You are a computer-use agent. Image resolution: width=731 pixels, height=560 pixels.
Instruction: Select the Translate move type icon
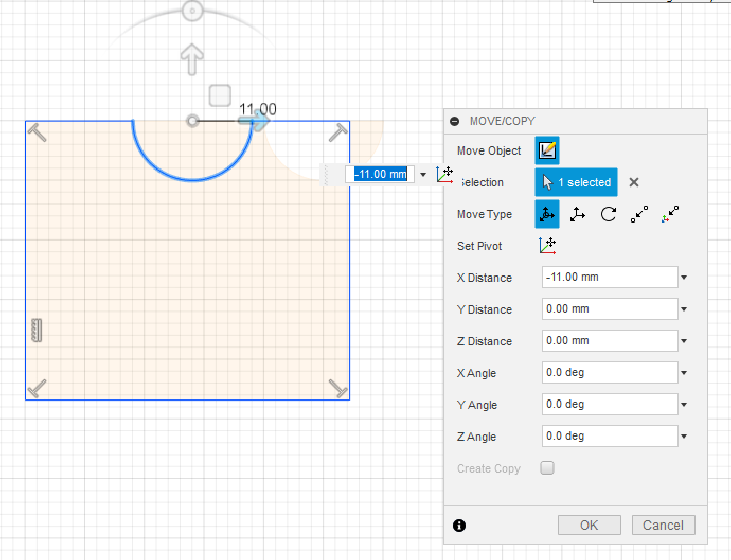[x=577, y=214]
